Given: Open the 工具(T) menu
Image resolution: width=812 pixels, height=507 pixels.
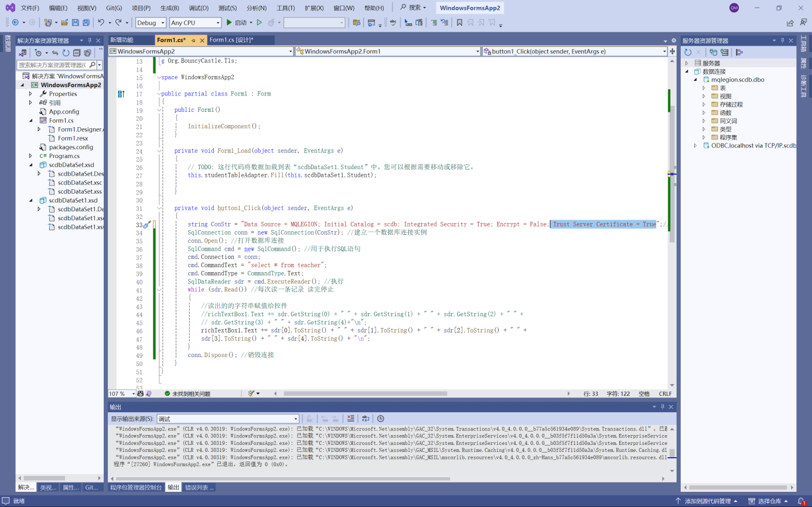Looking at the screenshot, I should pyautogui.click(x=285, y=8).
